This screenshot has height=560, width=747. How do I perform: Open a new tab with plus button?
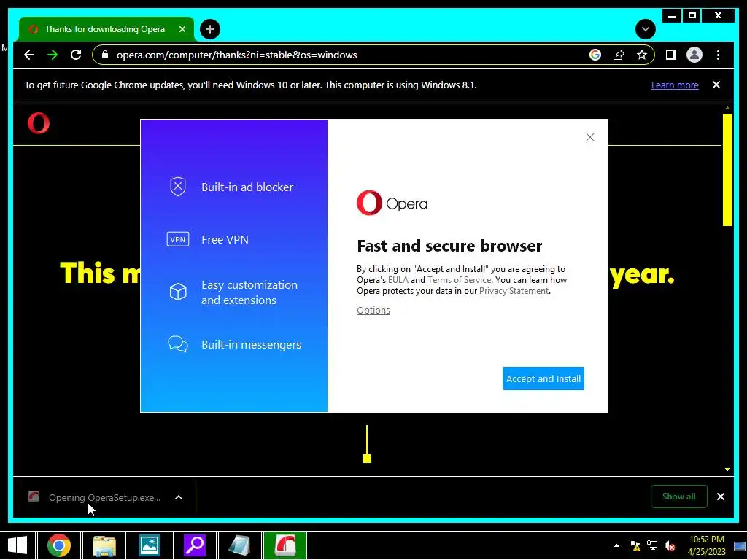[x=210, y=29]
